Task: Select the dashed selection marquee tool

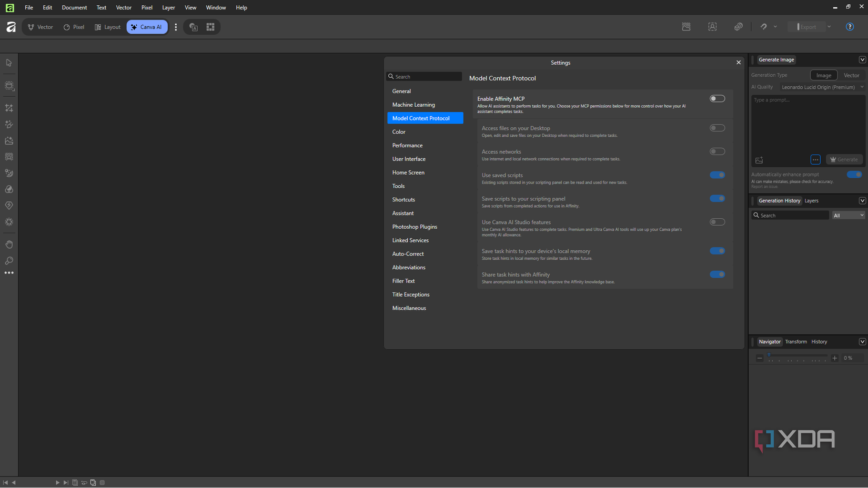Action: click(9, 86)
